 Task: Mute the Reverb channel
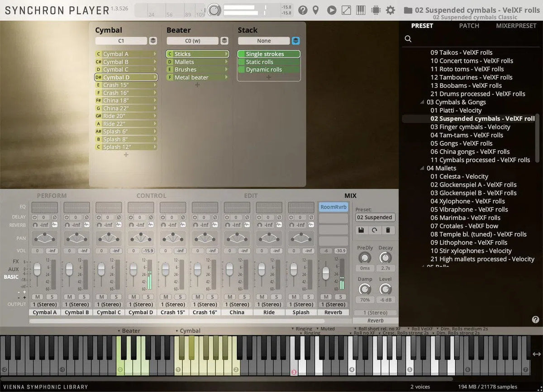coord(326,297)
